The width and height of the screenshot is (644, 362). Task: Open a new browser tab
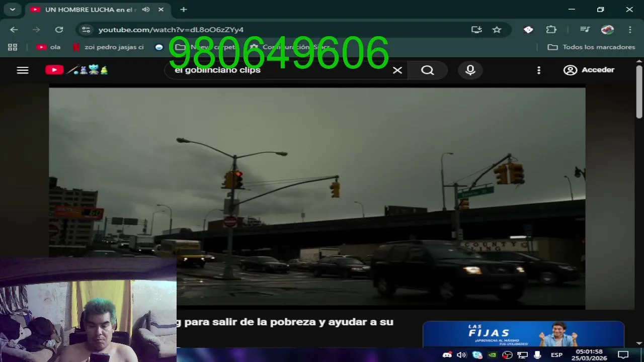coord(184,10)
